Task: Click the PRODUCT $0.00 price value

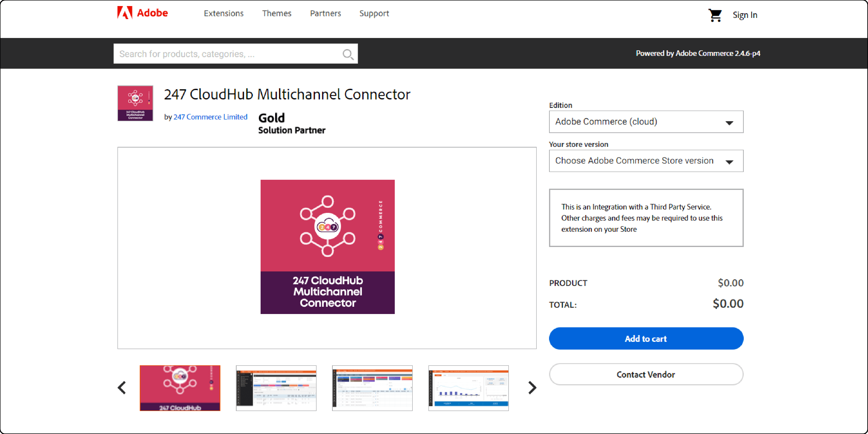Action: pos(730,283)
